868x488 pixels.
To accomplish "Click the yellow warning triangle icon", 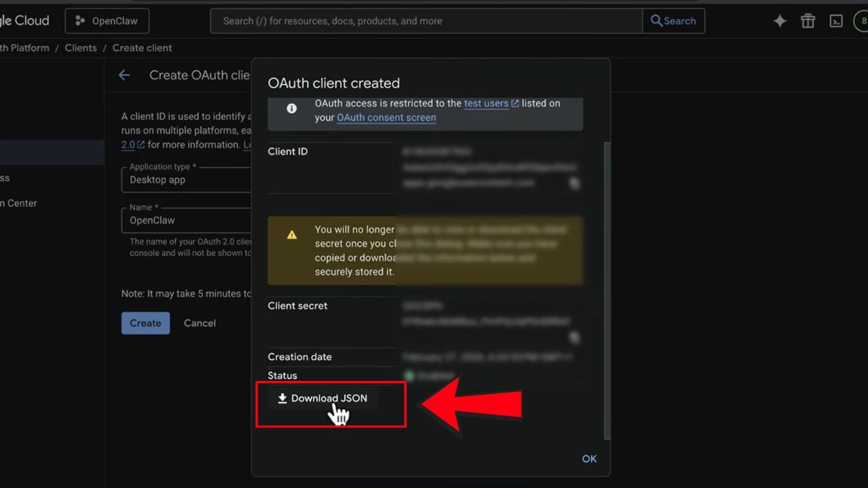I will (292, 235).
